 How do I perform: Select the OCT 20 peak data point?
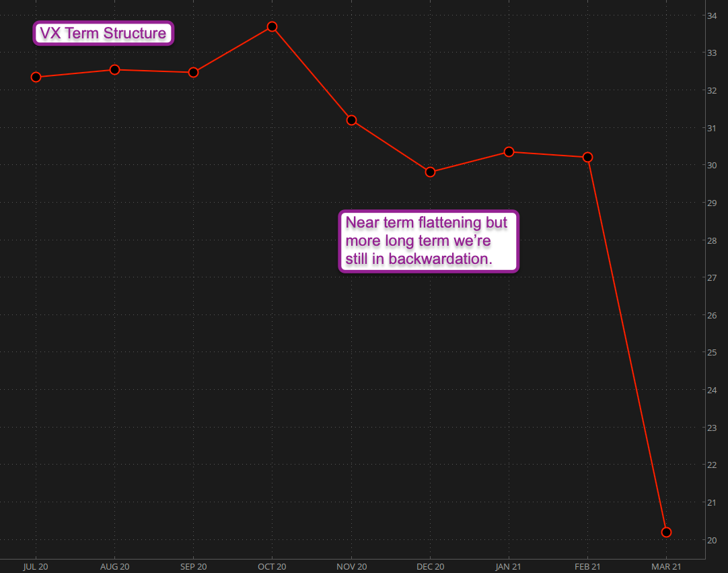tap(272, 27)
